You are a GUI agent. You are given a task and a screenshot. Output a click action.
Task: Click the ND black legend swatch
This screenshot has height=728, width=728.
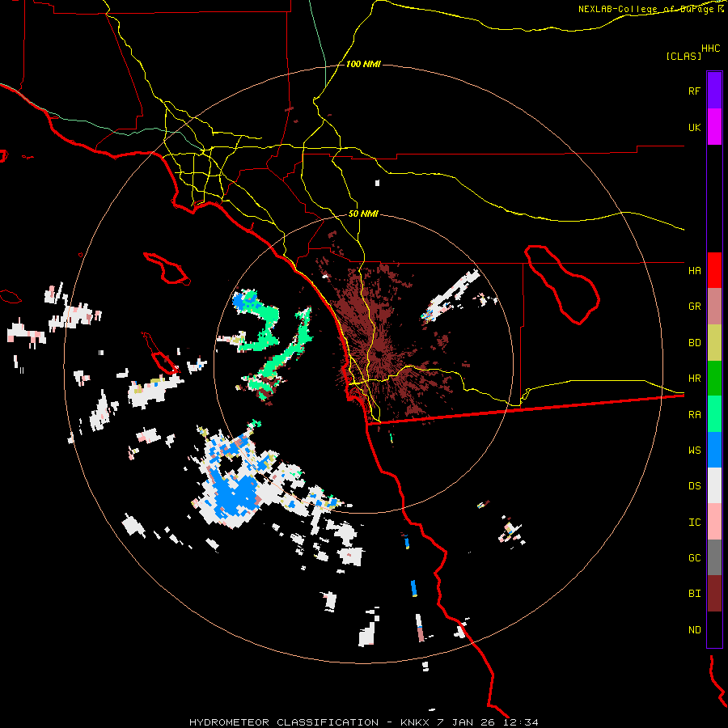point(714,629)
